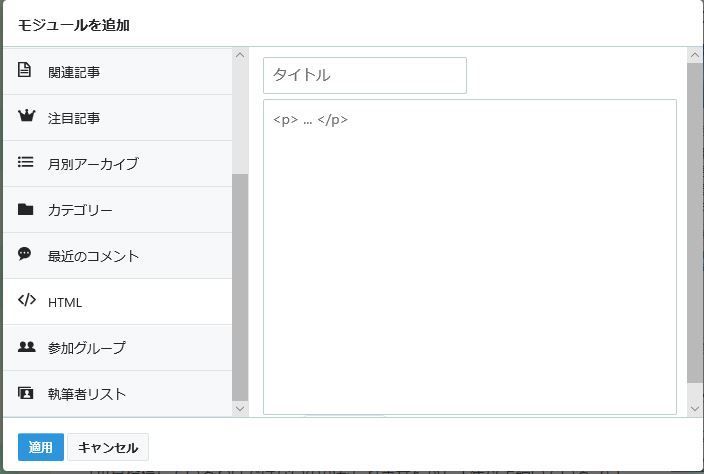Select the 参加グループ module label

[x=87, y=348]
